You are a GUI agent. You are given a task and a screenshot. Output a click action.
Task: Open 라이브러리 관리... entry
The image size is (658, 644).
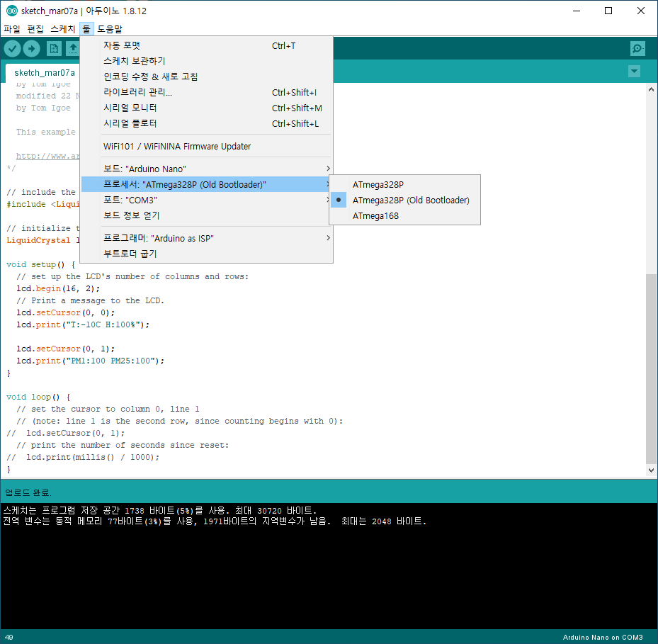tap(206, 92)
